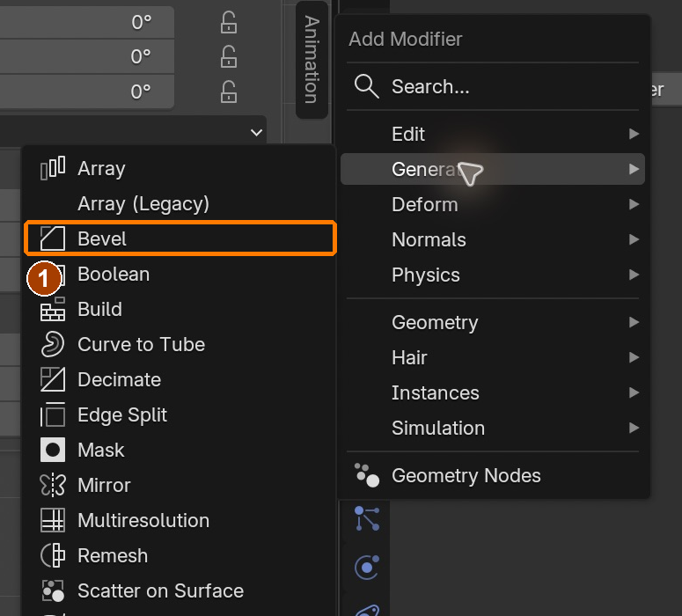The width and height of the screenshot is (682, 616).
Task: Click the Decimate modifier icon
Action: pyautogui.click(x=53, y=379)
